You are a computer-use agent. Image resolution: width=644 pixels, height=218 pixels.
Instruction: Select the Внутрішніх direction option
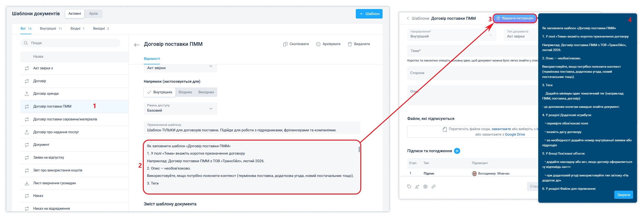coord(160,92)
